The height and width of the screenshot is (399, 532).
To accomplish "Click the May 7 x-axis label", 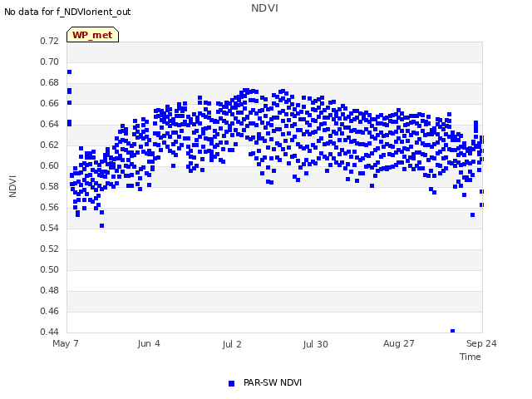I will (66, 343).
